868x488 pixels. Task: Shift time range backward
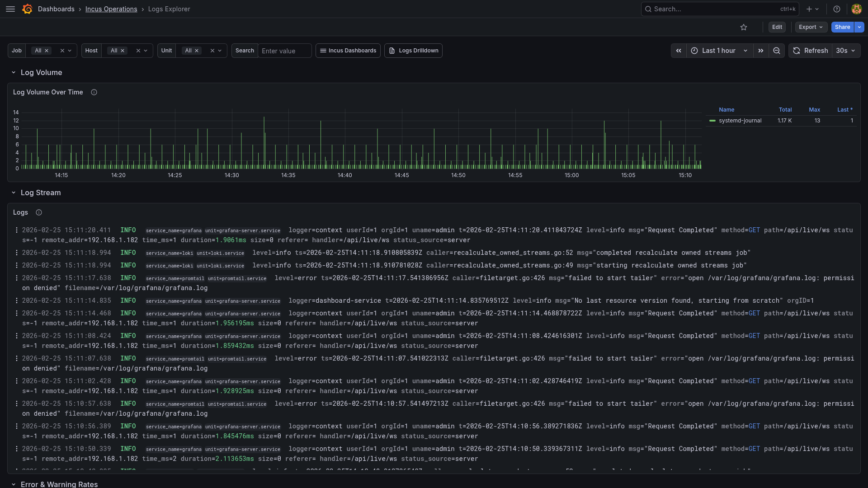click(679, 51)
